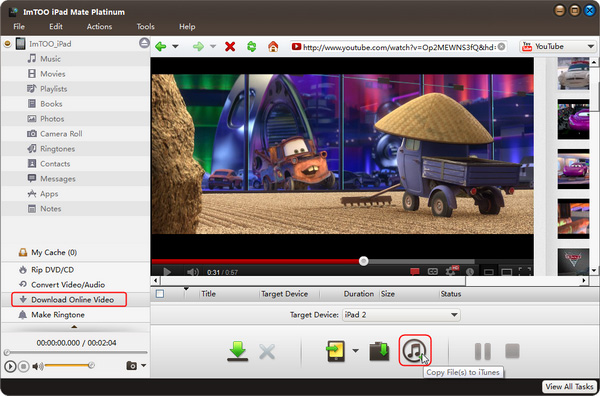Image resolution: width=600 pixels, height=396 pixels.
Task: Open copy-to-device dropdown arrow
Action: [355, 351]
